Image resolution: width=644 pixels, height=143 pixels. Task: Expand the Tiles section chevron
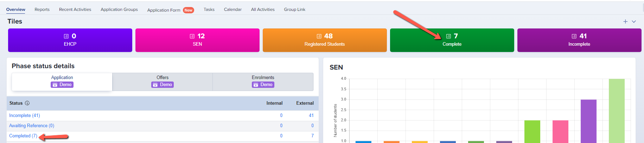pyautogui.click(x=634, y=21)
